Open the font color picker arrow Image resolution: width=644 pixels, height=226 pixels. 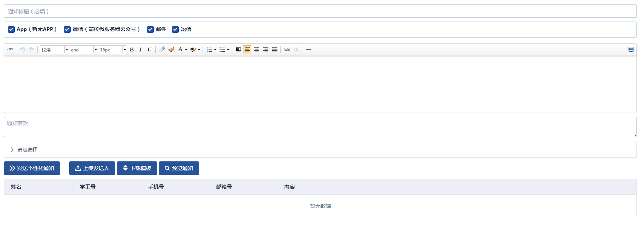[x=186, y=50]
